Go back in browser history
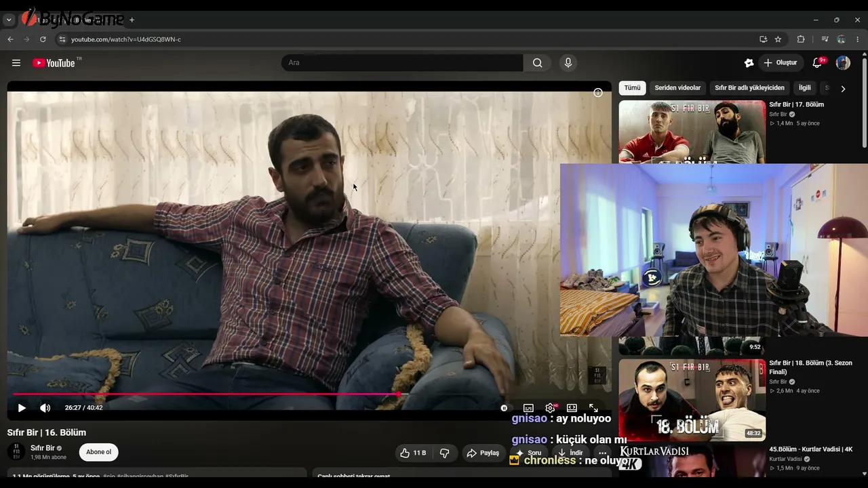Screen dimensions: 868x488 (x=10, y=39)
